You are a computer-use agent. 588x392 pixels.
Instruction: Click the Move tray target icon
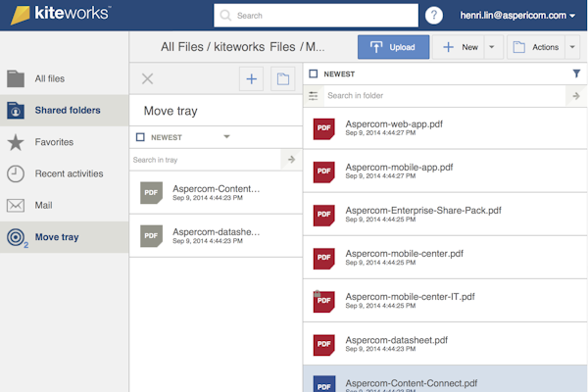pyautogui.click(x=16, y=237)
